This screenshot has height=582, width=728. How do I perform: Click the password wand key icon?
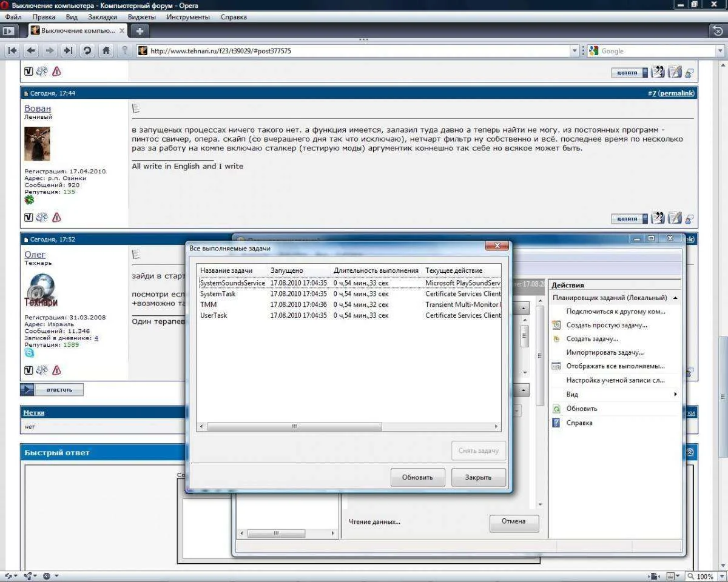[125, 51]
